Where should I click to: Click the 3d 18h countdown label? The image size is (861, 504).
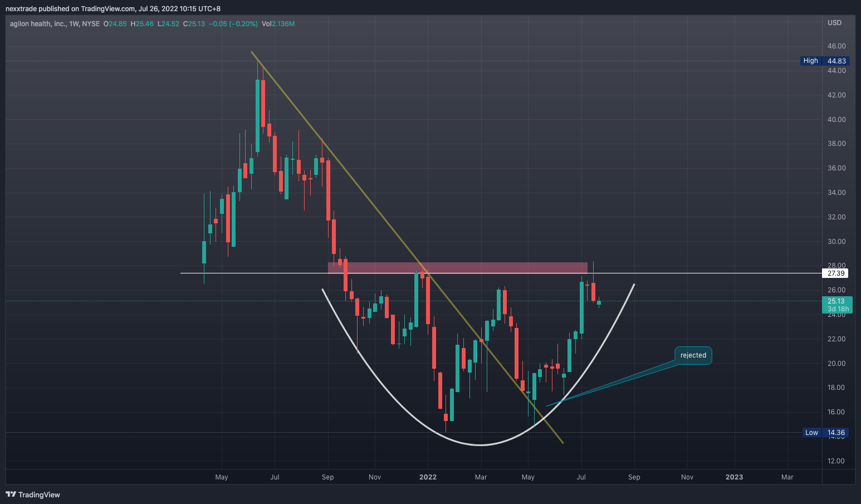[x=838, y=309]
